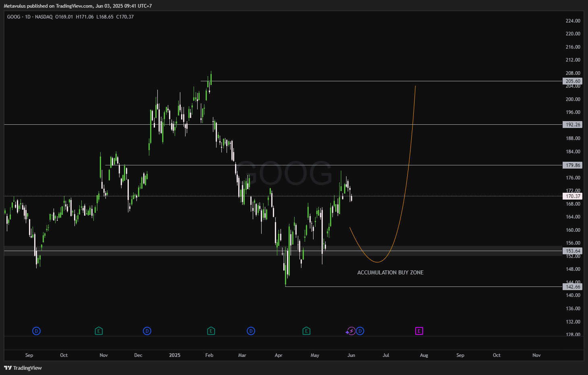This screenshot has height=375, width=588.
Task: Select the 142.66 price line label
Action: point(573,287)
